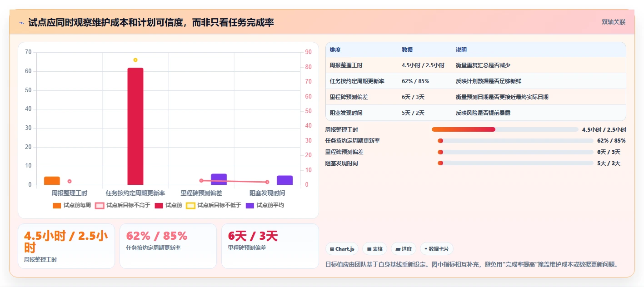This screenshot has height=287, width=644.
Task: Select the 数据卡片 chip
Action: click(x=436, y=249)
